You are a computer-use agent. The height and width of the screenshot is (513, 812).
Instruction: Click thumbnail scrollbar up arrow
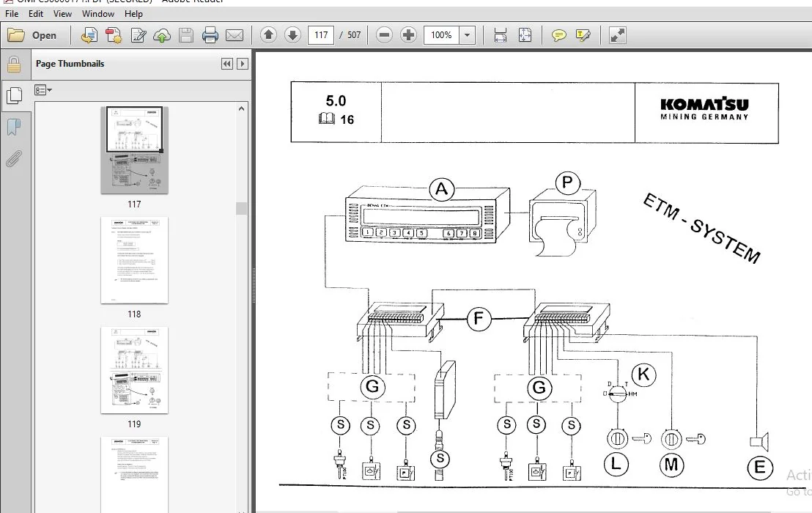241,108
